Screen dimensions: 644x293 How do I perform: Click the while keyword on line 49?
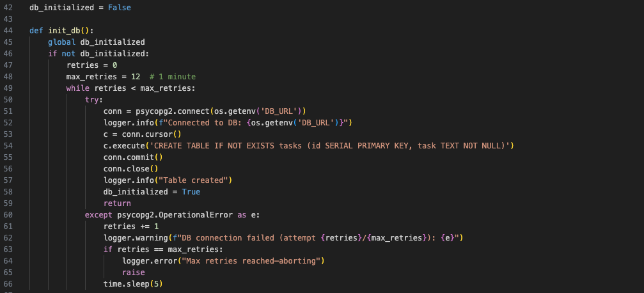78,88
